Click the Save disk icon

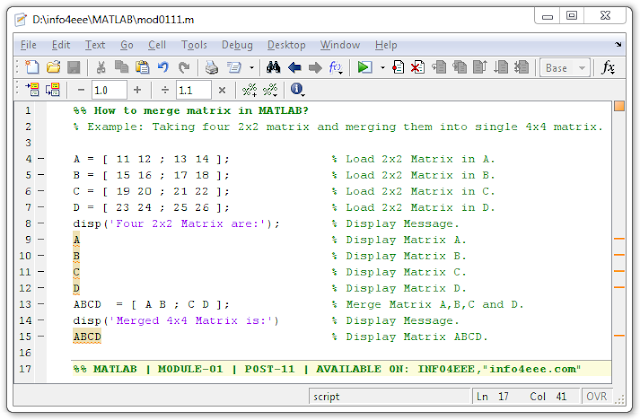pos(73,67)
